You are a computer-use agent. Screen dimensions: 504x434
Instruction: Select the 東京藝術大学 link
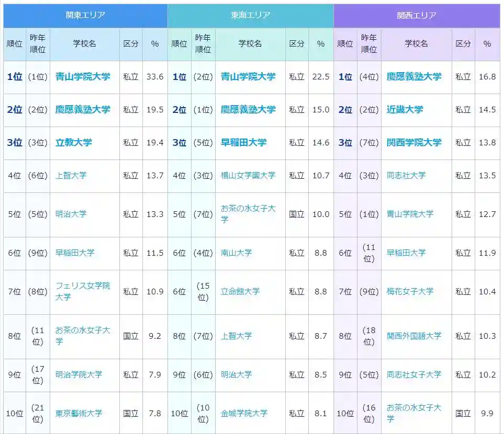point(79,414)
